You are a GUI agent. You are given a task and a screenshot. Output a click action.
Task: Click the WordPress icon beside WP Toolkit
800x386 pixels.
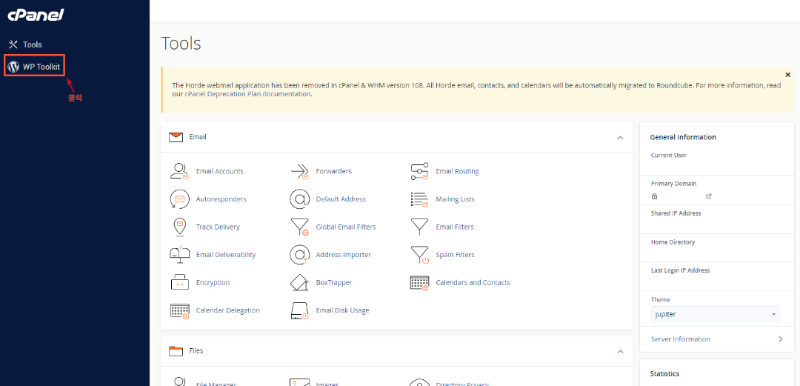(14, 66)
